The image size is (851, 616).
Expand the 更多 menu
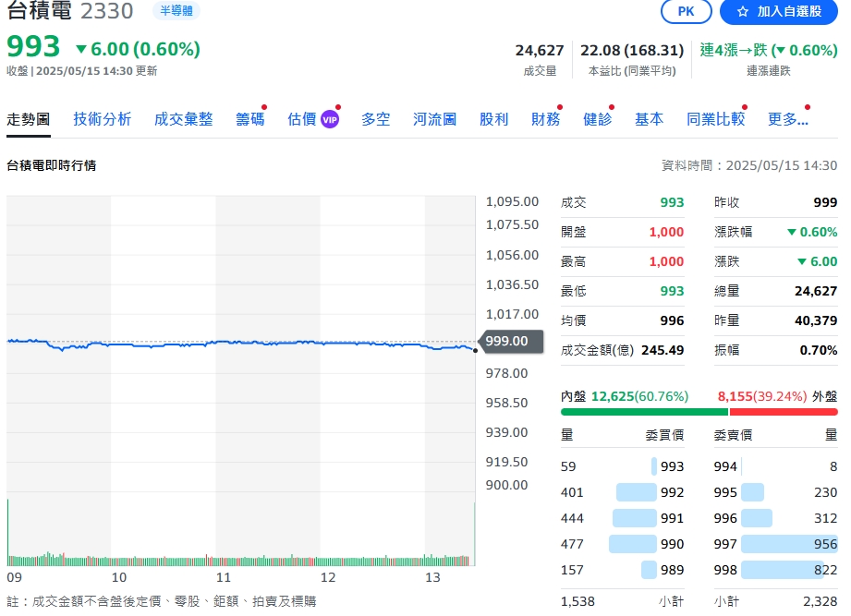click(x=787, y=119)
